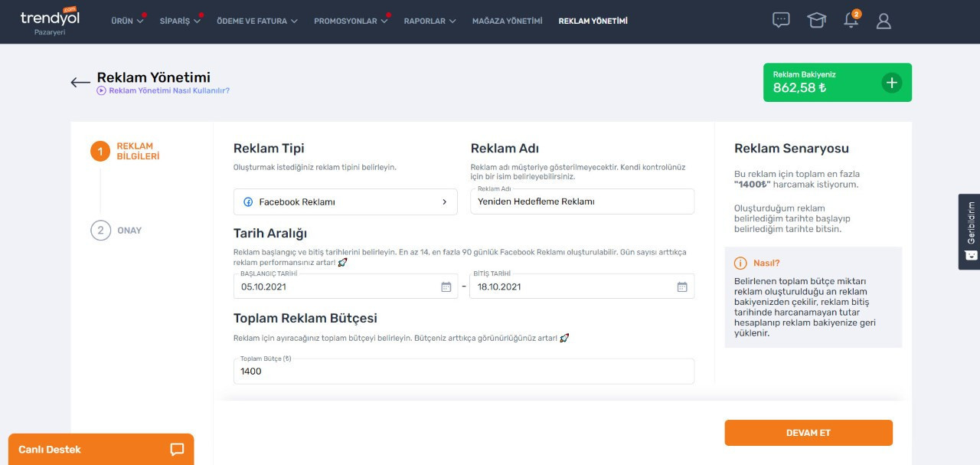Add funds with the green plus icon
Image resolution: width=980 pixels, height=465 pixels.
click(891, 83)
